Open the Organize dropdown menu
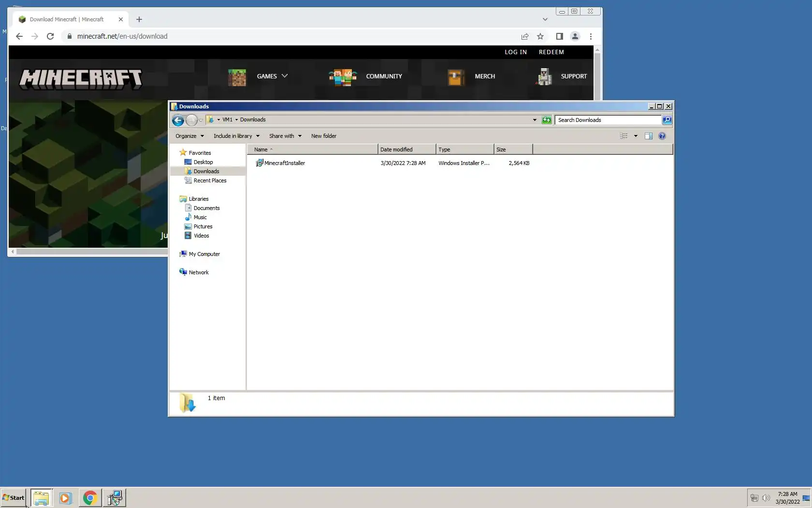This screenshot has height=508, width=812. (x=189, y=136)
